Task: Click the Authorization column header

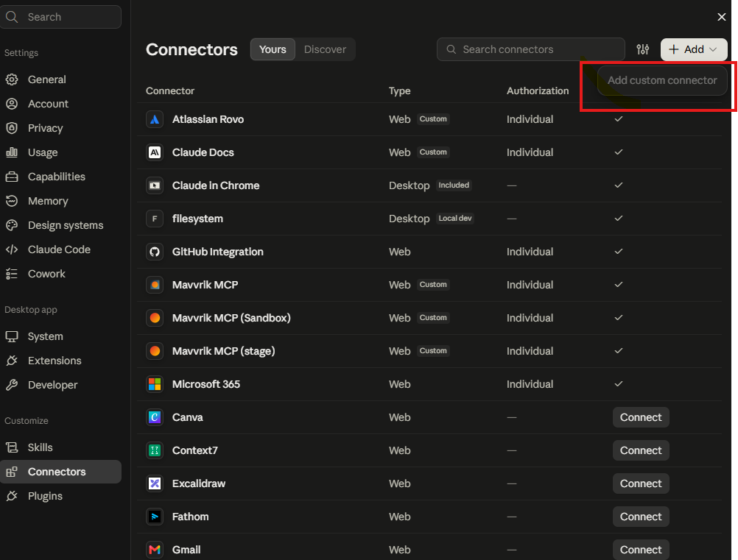Action: [x=538, y=91]
